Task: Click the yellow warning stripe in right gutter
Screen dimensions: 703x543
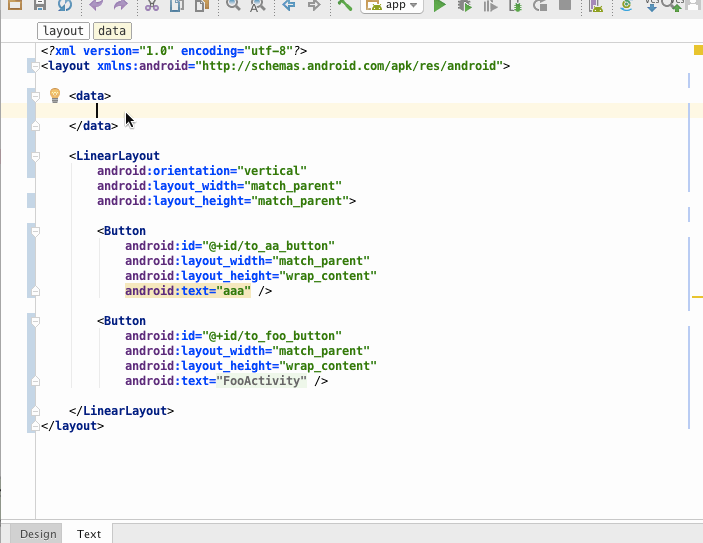Action: 697,296
